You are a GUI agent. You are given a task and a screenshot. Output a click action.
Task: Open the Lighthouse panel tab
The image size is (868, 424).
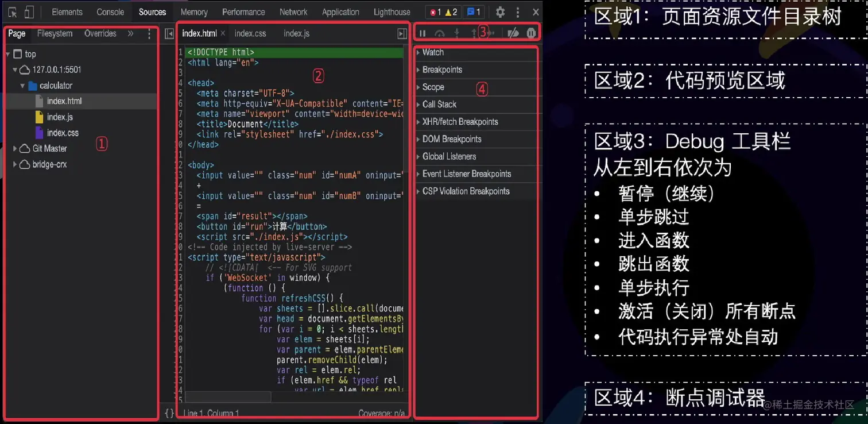click(x=392, y=12)
